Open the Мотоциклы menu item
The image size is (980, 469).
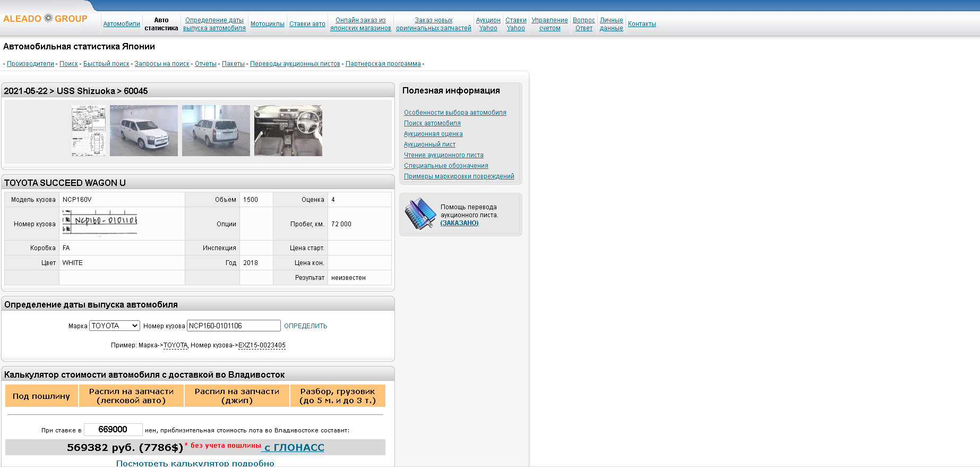coord(268,24)
